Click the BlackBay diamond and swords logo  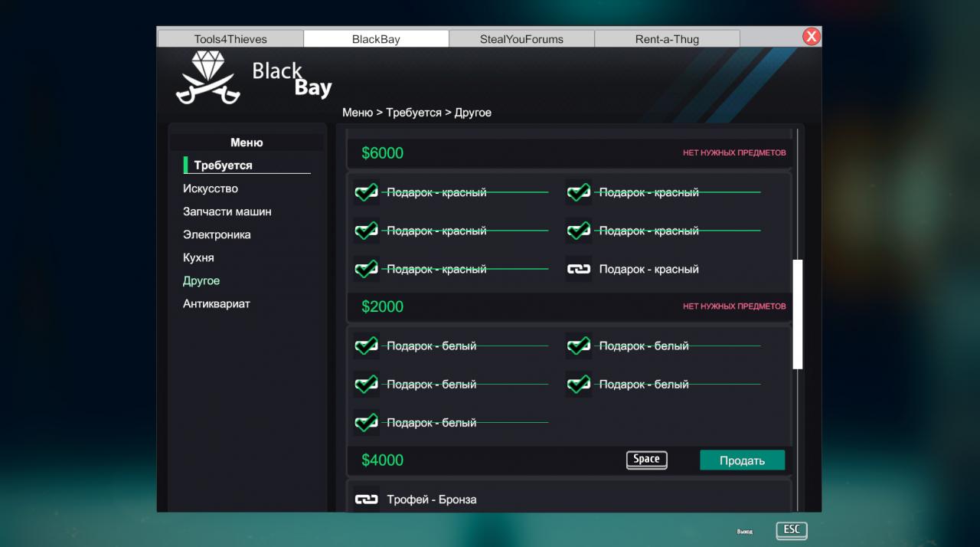[207, 78]
